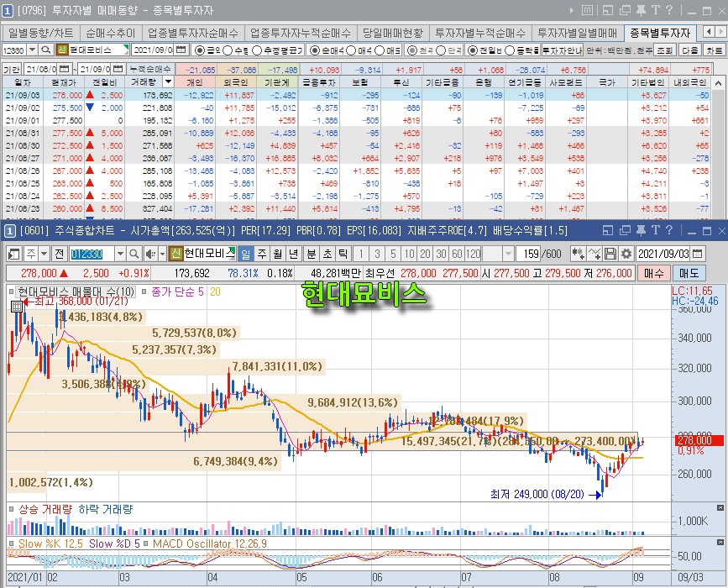Click the window layout icon in the 0796 title bar
Screen dimensions: 728x588
click(x=608, y=10)
